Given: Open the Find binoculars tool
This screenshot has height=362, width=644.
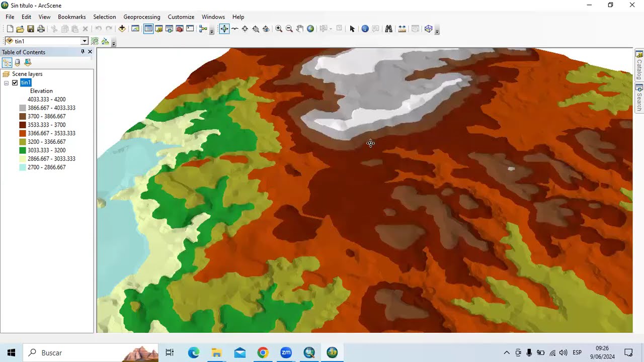Looking at the screenshot, I should coord(388,29).
